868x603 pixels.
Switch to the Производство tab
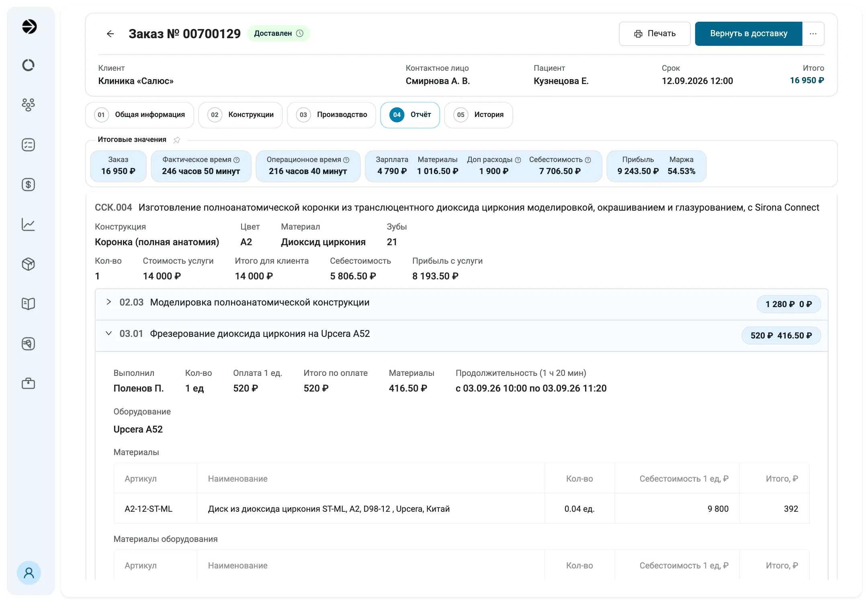click(332, 115)
